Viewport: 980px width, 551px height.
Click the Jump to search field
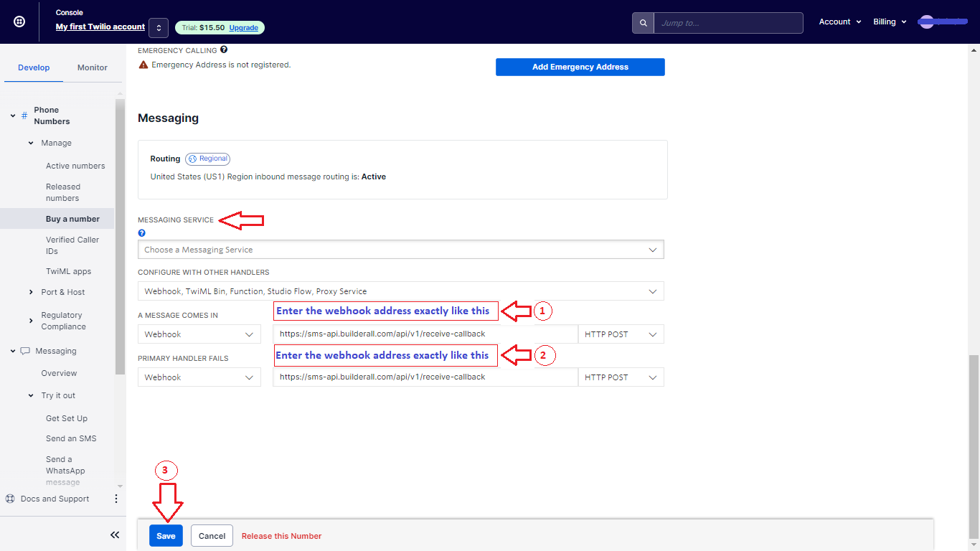click(x=728, y=23)
